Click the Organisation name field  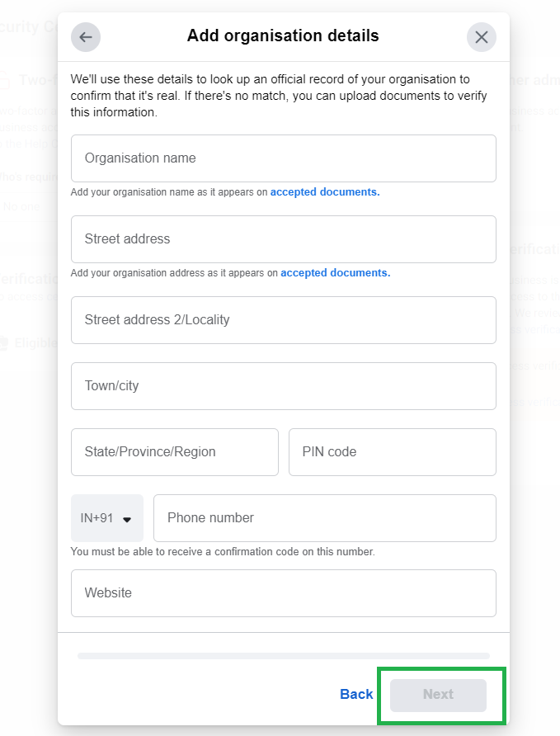[283, 158]
